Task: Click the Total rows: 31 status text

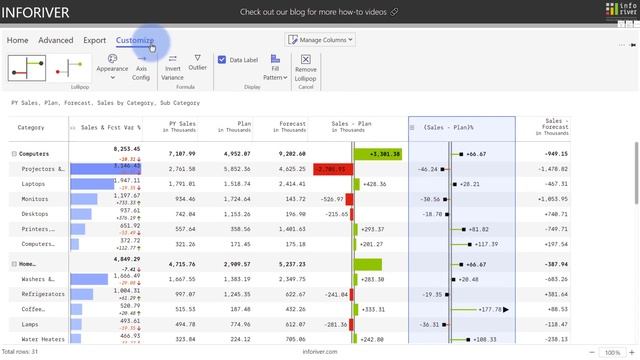Action: 20,351
